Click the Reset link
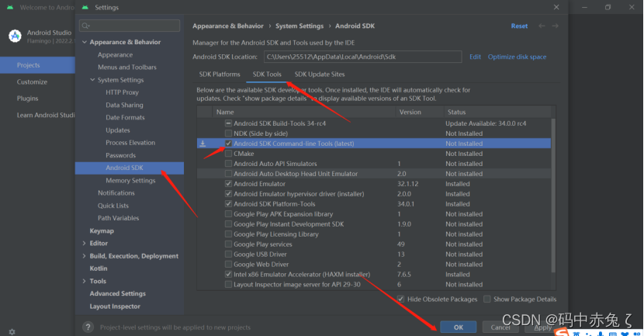Viewport: 644px width, 336px height. [519, 26]
